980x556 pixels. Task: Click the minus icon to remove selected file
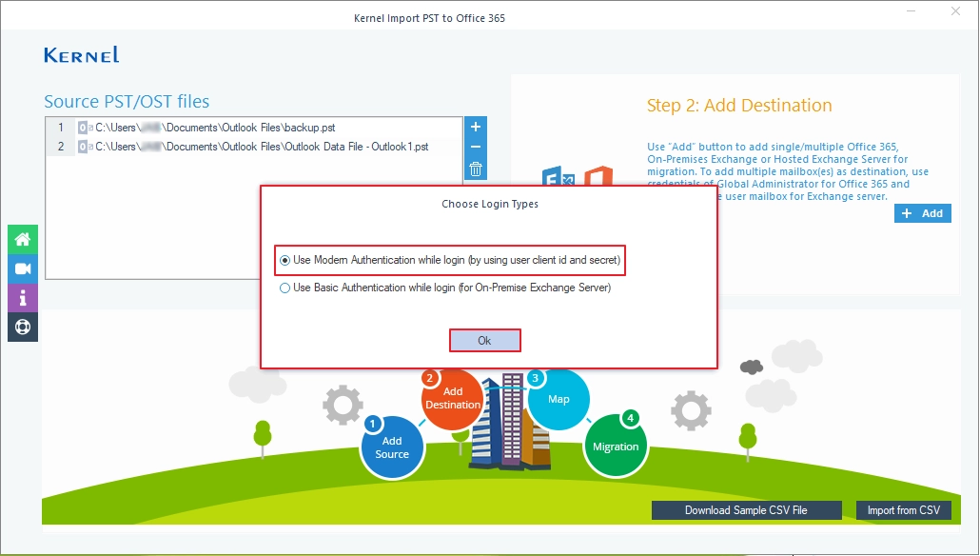pos(476,148)
